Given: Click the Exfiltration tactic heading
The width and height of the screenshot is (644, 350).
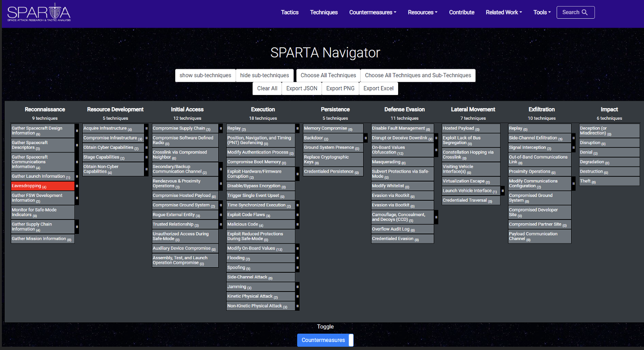Looking at the screenshot, I should pyautogui.click(x=542, y=109).
